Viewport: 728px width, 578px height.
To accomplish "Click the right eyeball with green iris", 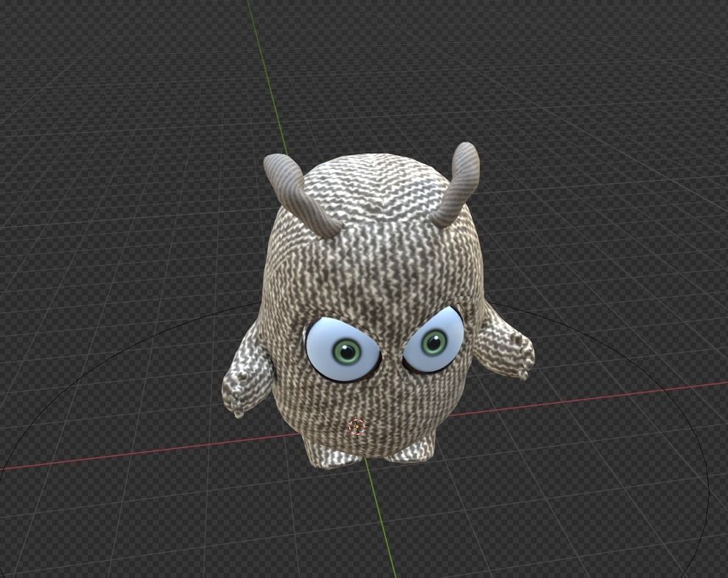I will point(433,340).
